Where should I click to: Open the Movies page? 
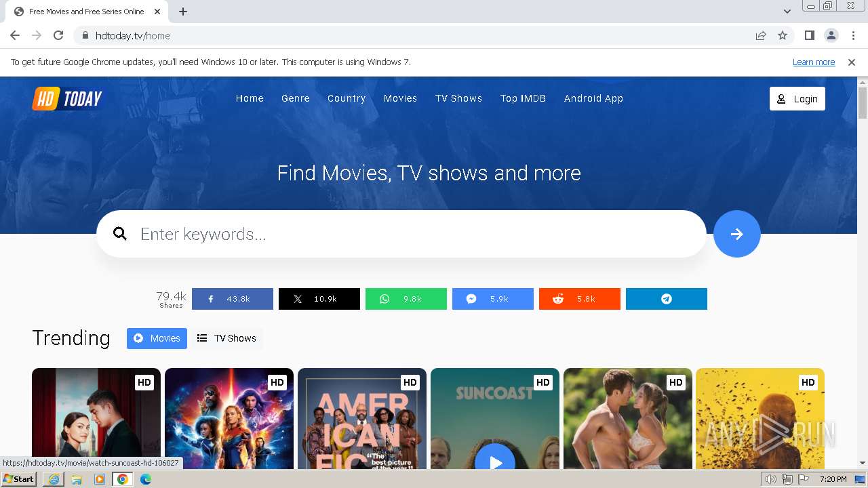pos(400,98)
